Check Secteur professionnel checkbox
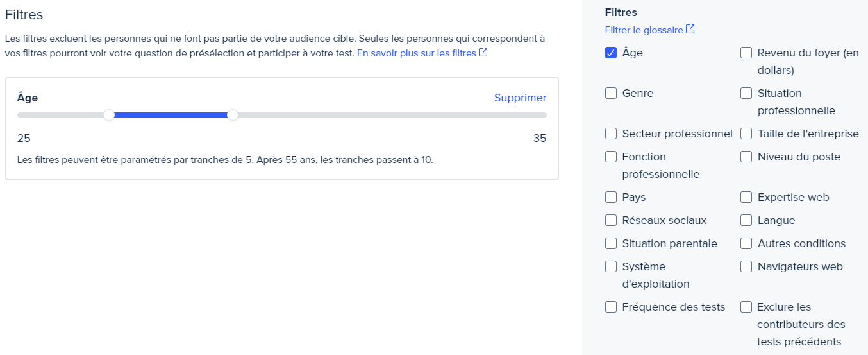The image size is (868, 355). click(x=611, y=134)
